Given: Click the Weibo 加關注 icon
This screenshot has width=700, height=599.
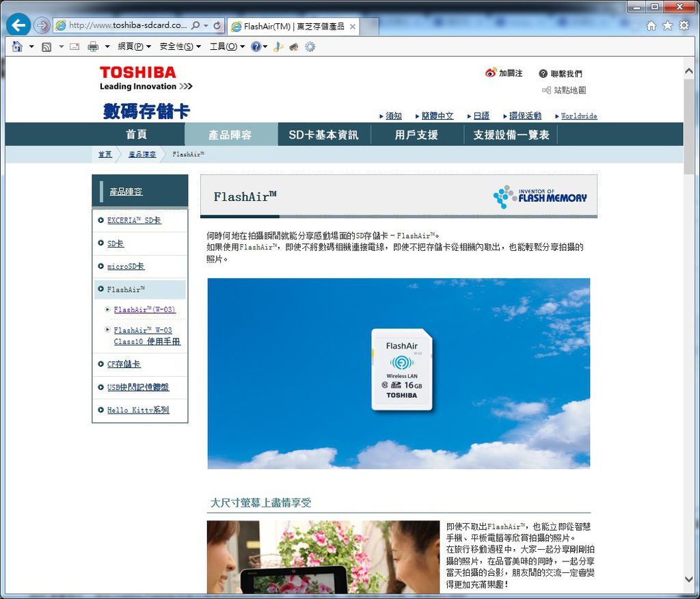Looking at the screenshot, I should (x=491, y=72).
